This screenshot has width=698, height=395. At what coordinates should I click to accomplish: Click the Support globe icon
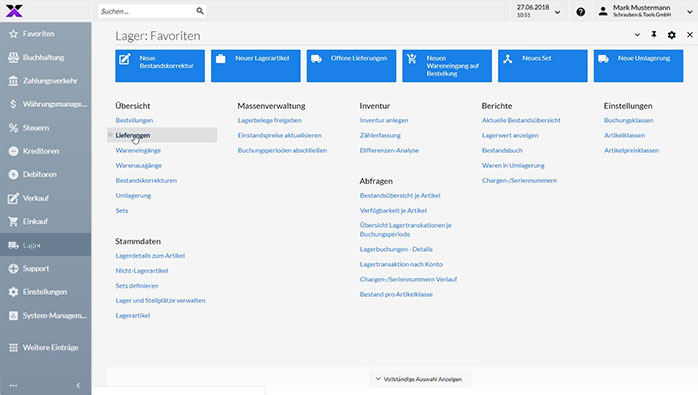click(x=13, y=269)
